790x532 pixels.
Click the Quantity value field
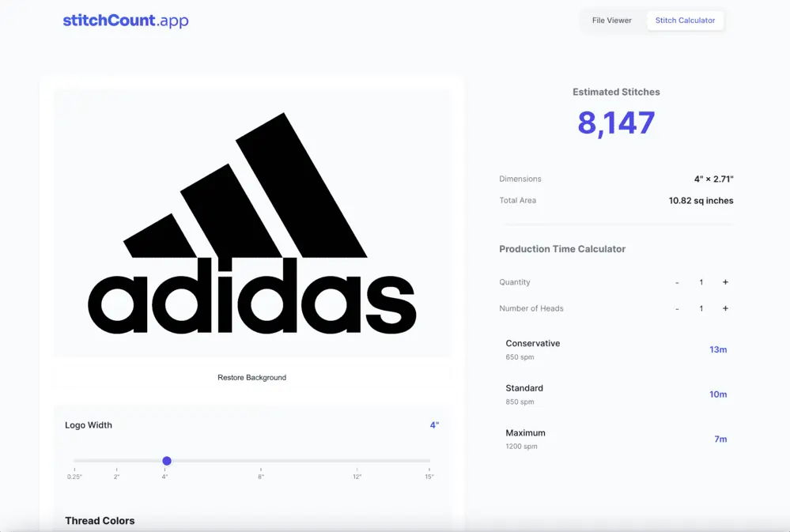(x=701, y=282)
